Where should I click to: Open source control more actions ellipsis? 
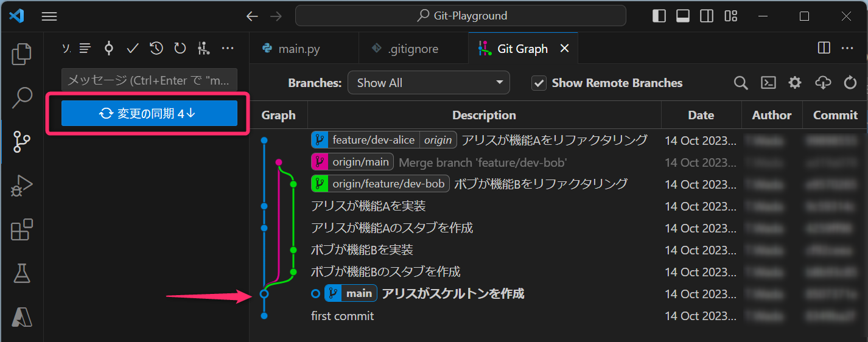(x=227, y=49)
